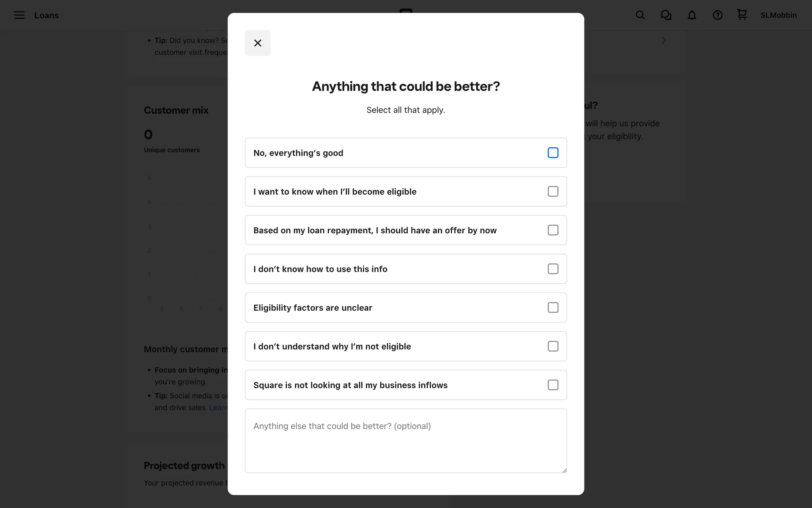
Task: Check "I don't know how to use this info"
Action: tap(553, 269)
